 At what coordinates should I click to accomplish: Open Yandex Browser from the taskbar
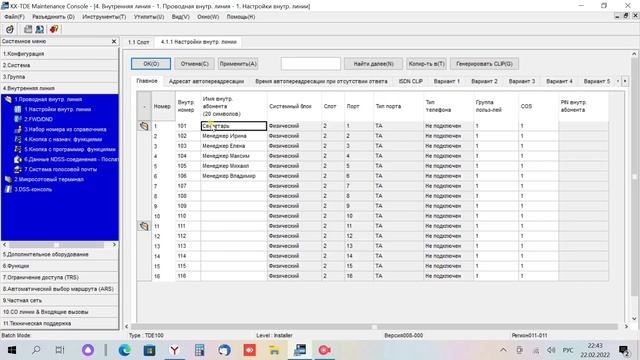174,350
